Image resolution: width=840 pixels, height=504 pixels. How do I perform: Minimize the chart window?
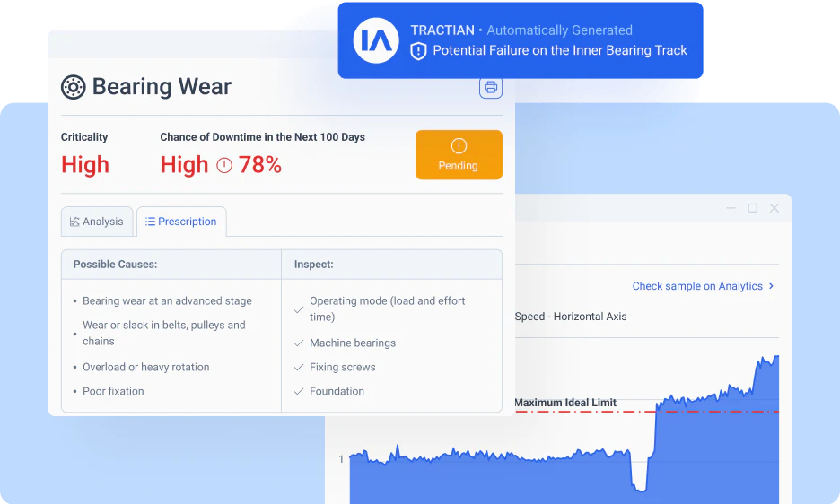[731, 208]
